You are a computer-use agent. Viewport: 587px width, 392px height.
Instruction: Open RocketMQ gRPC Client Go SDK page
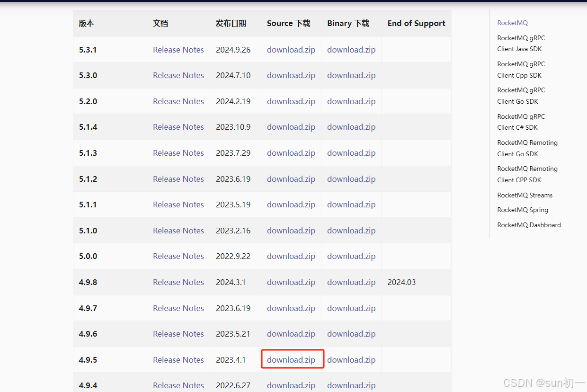pyautogui.click(x=521, y=95)
